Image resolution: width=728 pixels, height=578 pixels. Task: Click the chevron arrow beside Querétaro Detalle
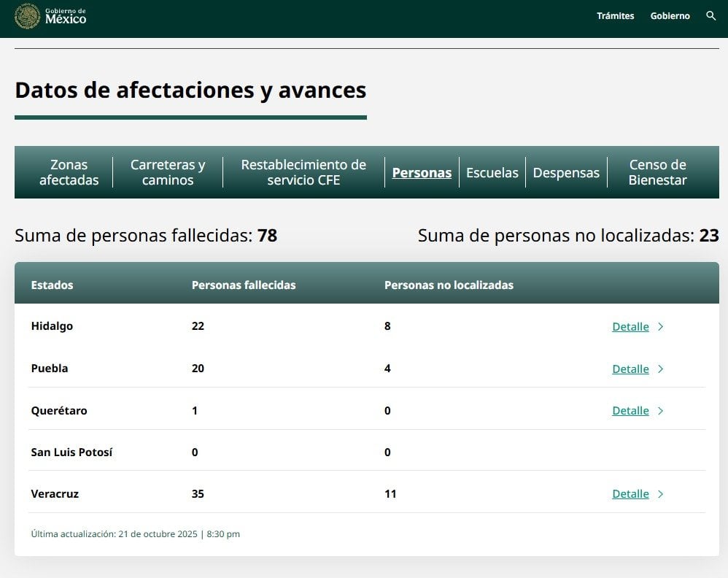(x=660, y=411)
